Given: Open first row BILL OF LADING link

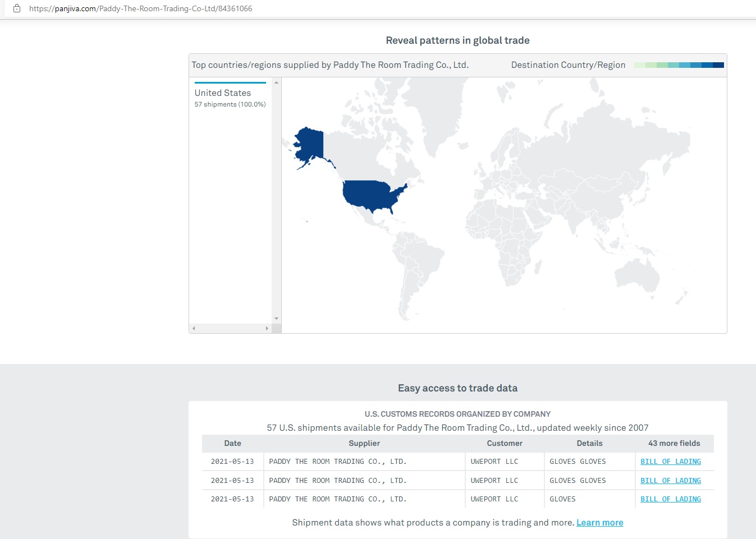Looking at the screenshot, I should [x=671, y=462].
